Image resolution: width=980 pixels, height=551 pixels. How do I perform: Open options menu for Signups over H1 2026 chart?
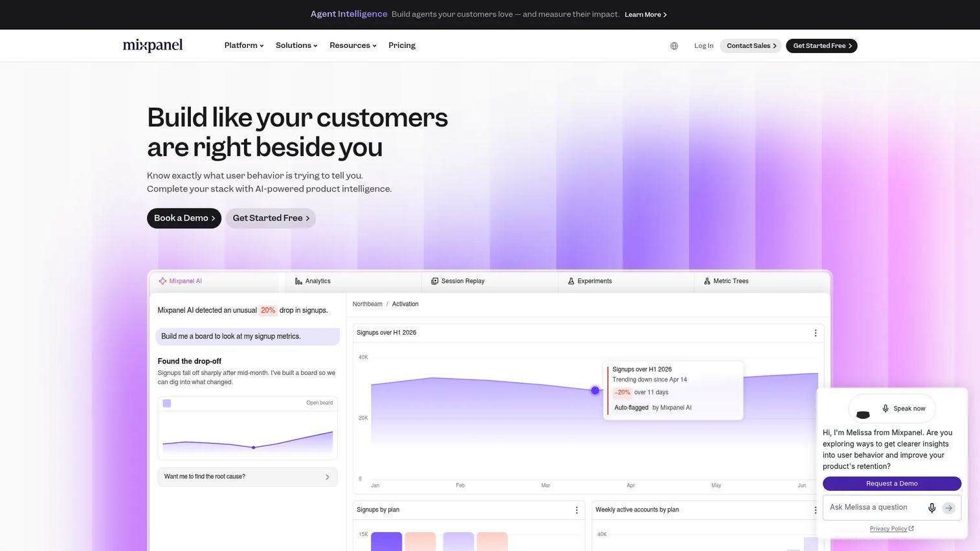pos(815,333)
